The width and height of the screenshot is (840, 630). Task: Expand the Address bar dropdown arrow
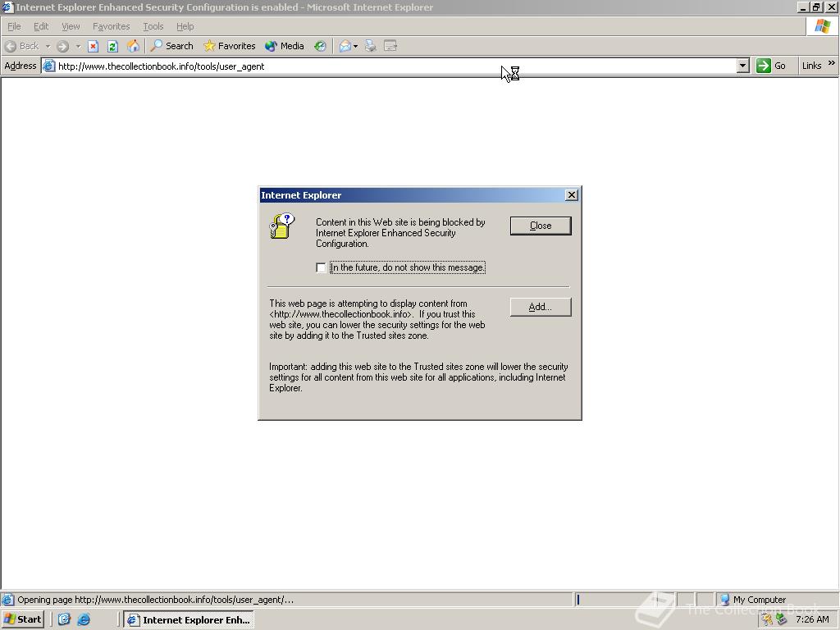[742, 66]
